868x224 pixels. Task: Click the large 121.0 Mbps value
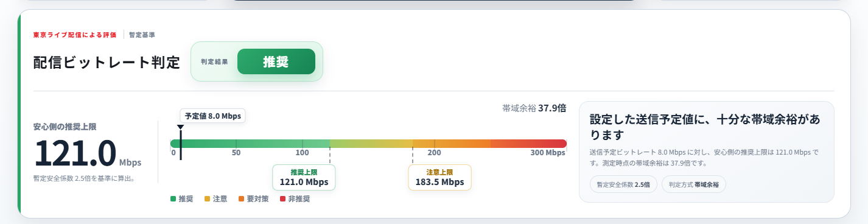click(88, 153)
